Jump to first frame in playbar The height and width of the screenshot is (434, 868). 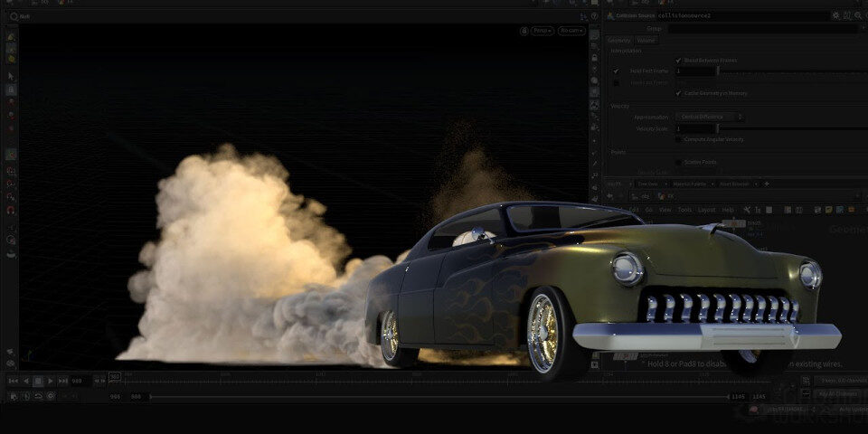[x=13, y=382]
